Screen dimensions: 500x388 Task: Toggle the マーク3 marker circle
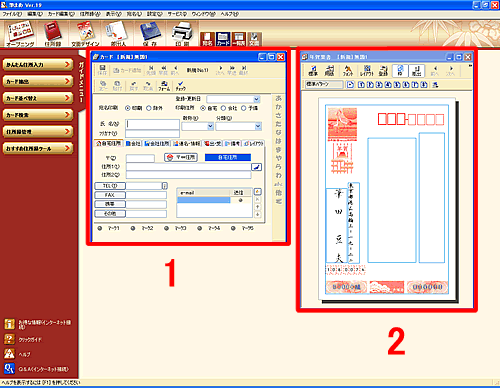(166, 228)
